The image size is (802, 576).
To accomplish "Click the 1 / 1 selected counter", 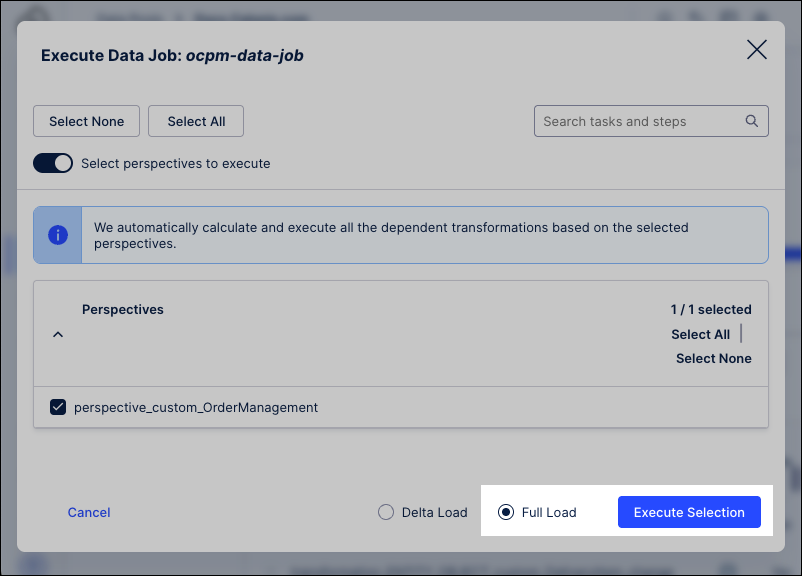I will click(x=711, y=310).
